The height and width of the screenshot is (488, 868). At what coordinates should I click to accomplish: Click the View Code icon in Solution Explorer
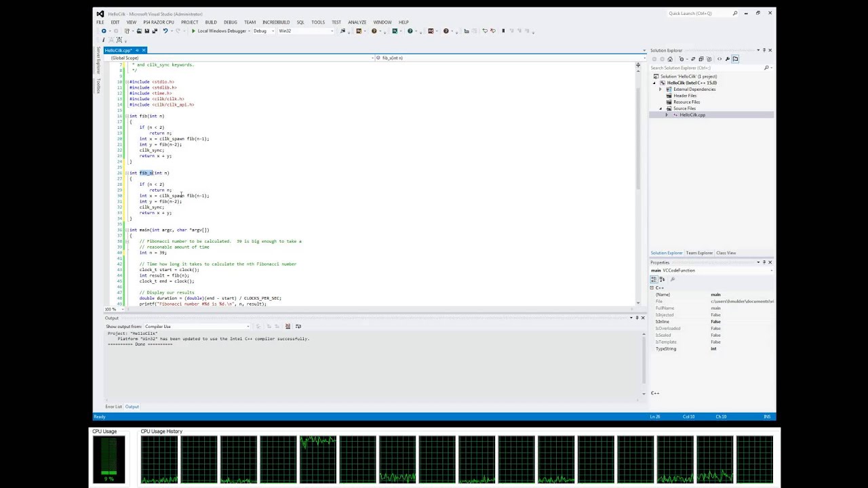click(719, 59)
